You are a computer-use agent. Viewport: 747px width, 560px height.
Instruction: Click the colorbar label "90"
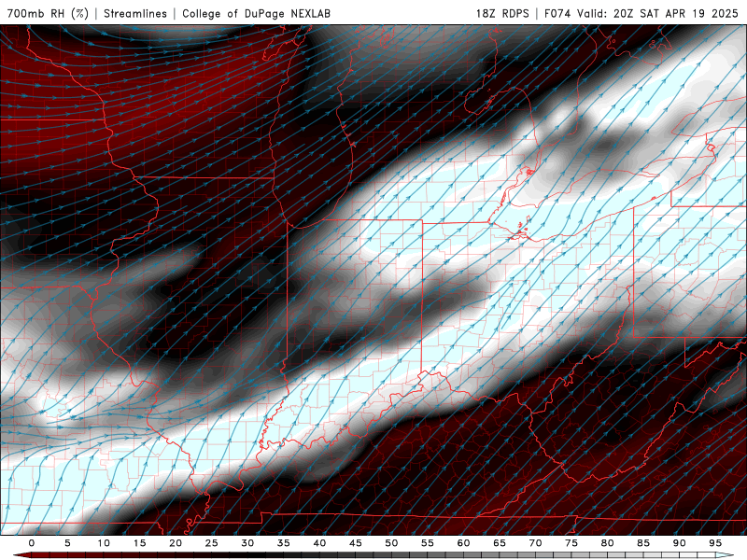(x=679, y=543)
